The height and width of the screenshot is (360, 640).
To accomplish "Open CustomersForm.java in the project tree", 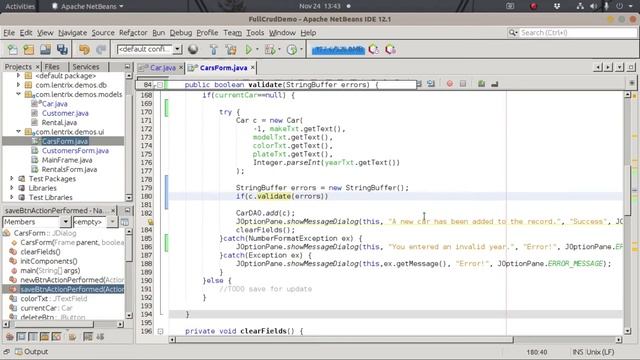I will click(75, 151).
